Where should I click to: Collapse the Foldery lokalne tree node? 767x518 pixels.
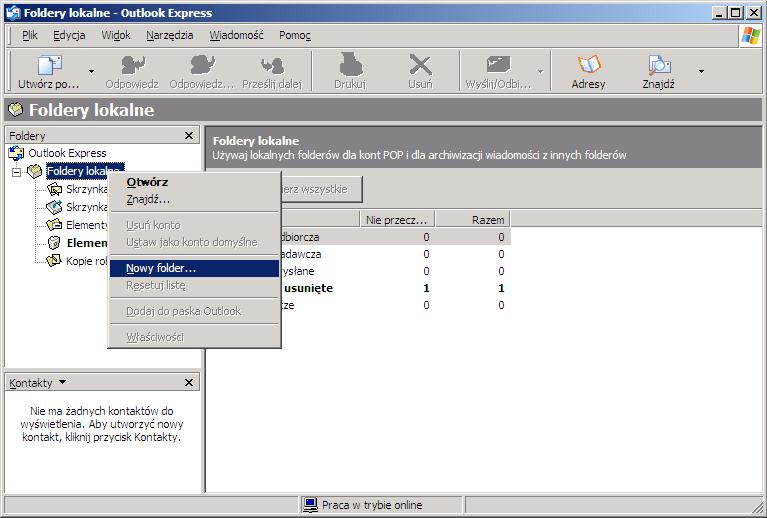coord(17,172)
